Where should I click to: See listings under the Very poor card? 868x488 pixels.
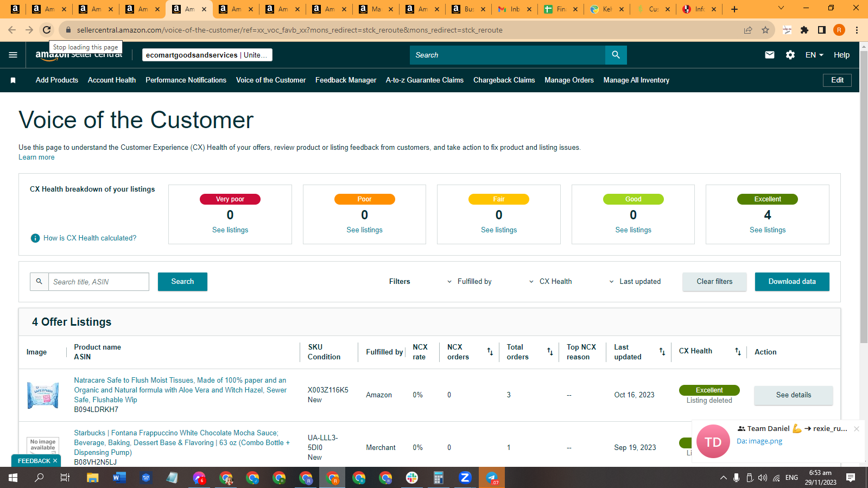pos(230,230)
